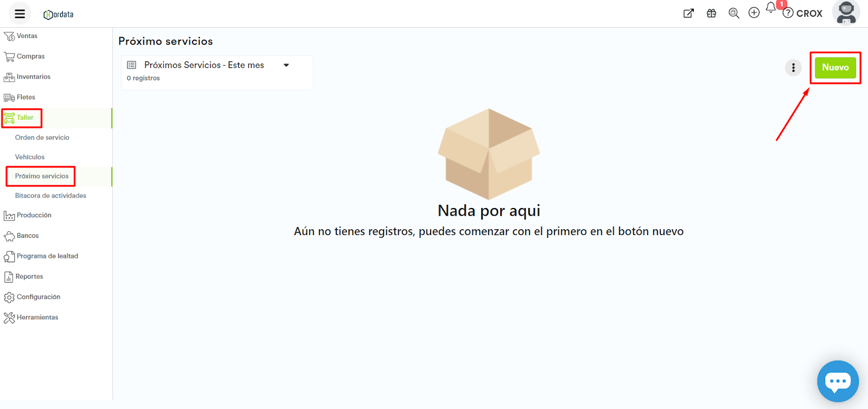
Task: Expand the Ventas sidebar menu
Action: pos(27,36)
